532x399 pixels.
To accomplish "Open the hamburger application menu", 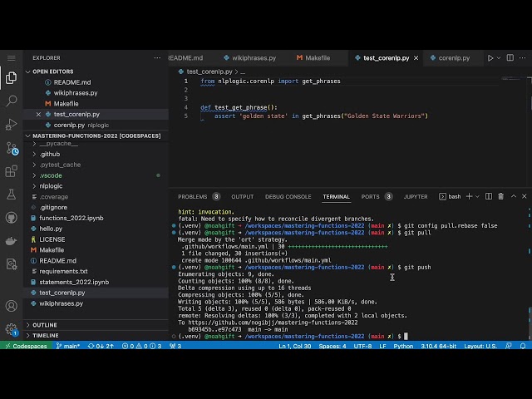I will pos(11,58).
